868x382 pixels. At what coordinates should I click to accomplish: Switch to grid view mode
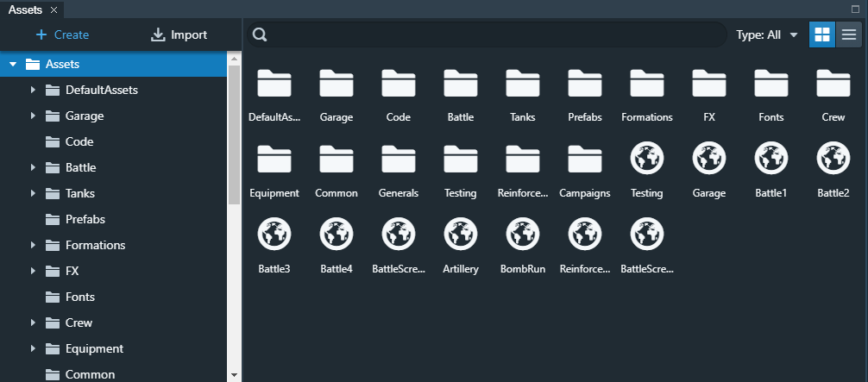821,34
